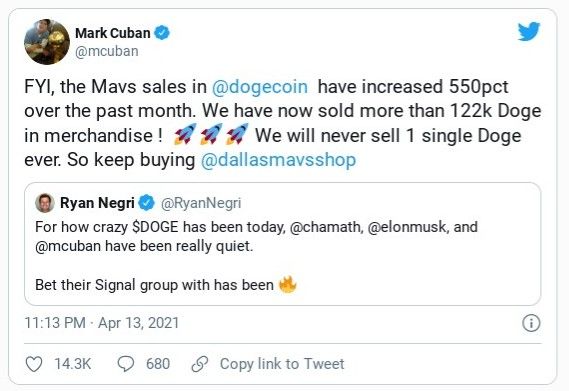569x391 pixels.
Task: Open the @dogecoin mention link
Action: point(259,87)
